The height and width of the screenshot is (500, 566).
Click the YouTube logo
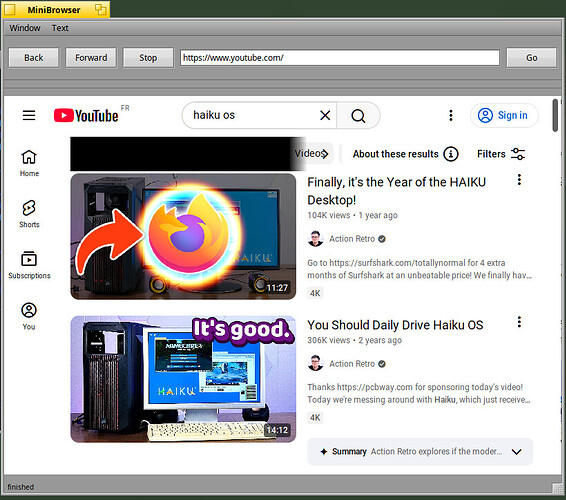[x=86, y=116]
